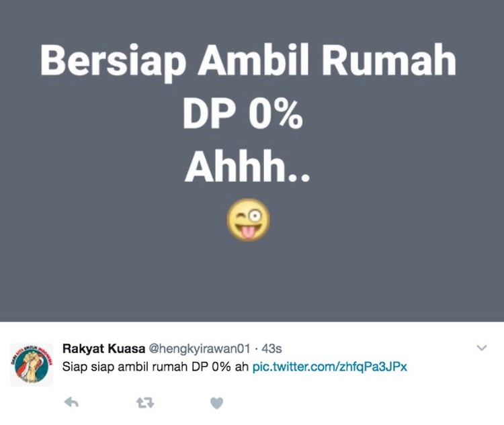Click the 'DP 0% ah' part of the tweet text
This screenshot has width=504, height=425.
(220, 367)
